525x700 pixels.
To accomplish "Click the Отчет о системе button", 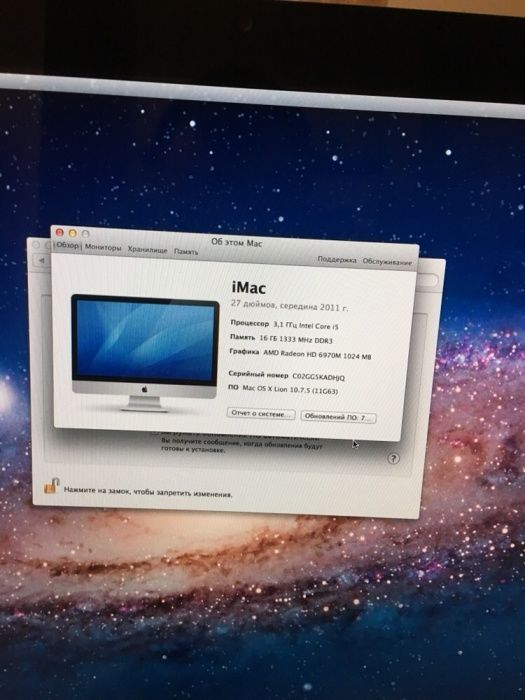I will tap(261, 414).
